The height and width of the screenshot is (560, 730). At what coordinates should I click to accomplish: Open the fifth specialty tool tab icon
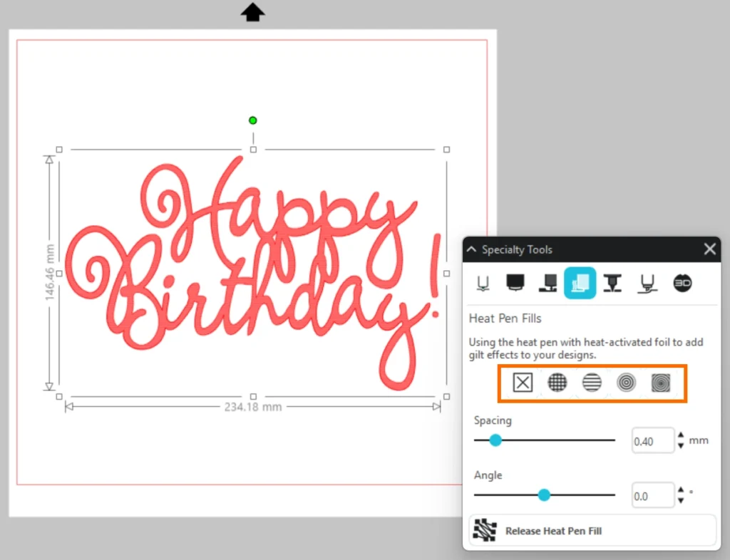612,283
